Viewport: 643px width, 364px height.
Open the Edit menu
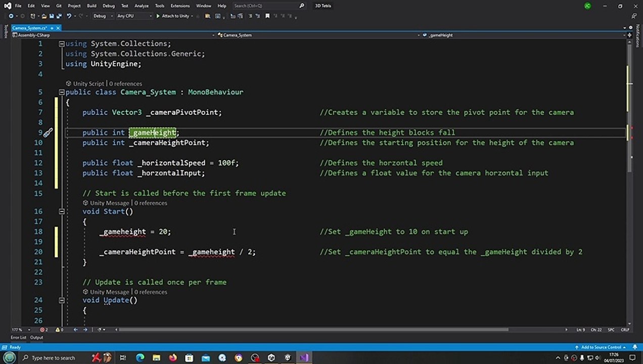point(31,6)
